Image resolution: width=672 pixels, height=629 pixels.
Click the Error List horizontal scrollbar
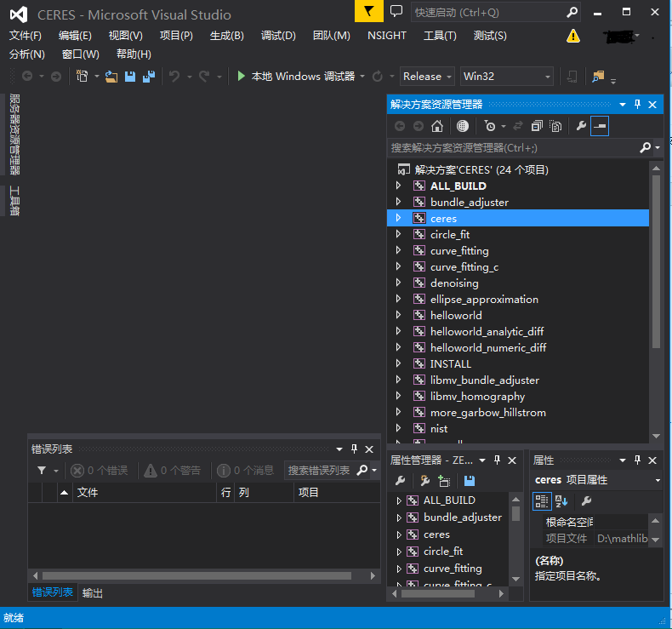[196, 576]
